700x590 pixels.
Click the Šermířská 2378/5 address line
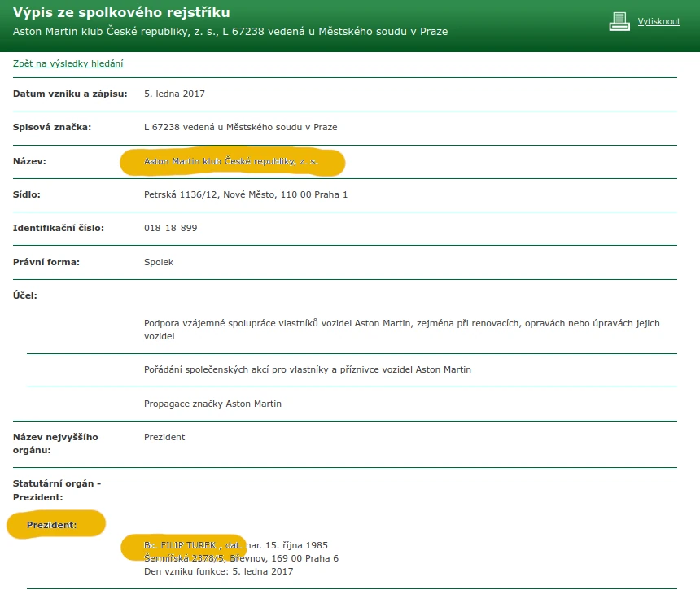pos(241,558)
